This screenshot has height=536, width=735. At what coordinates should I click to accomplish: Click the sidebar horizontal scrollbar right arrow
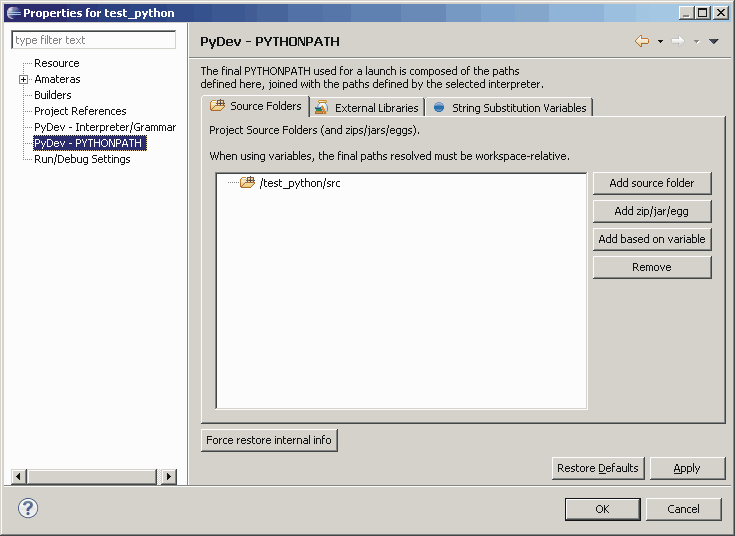coord(167,477)
